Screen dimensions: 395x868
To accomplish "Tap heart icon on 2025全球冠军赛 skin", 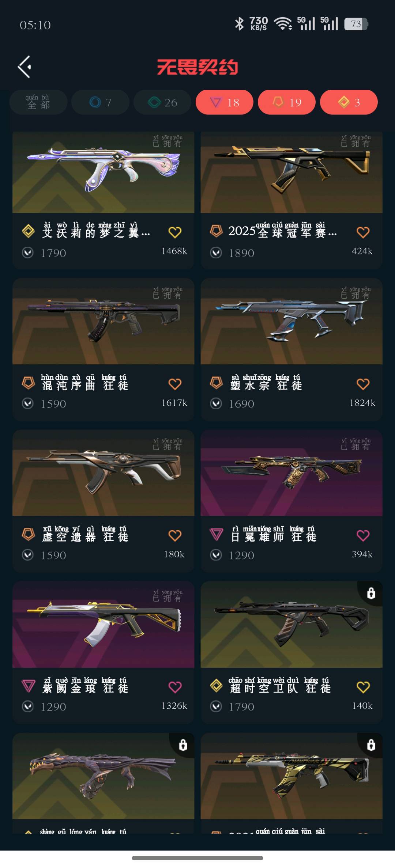I will (x=363, y=232).
